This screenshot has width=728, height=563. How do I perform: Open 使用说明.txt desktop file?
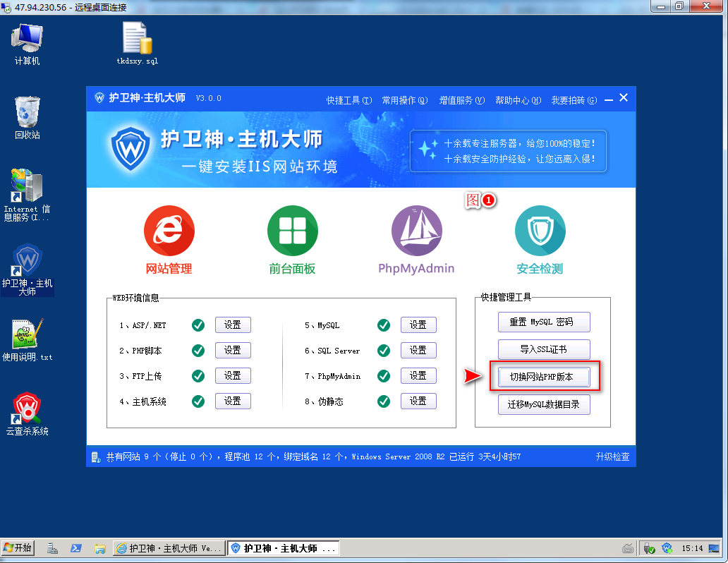(27, 335)
